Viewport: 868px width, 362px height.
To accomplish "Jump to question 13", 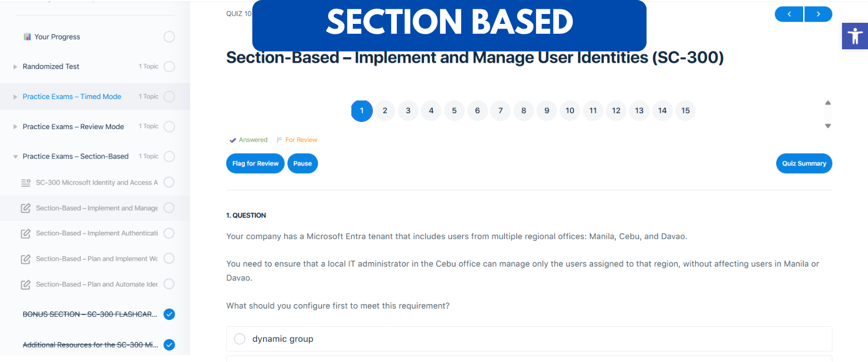I will [639, 110].
